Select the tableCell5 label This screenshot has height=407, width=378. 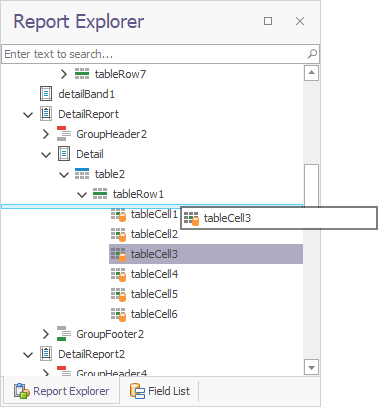[x=154, y=294]
